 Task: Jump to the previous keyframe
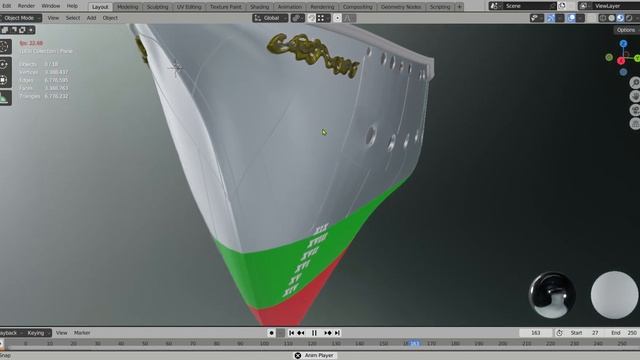[x=301, y=333]
